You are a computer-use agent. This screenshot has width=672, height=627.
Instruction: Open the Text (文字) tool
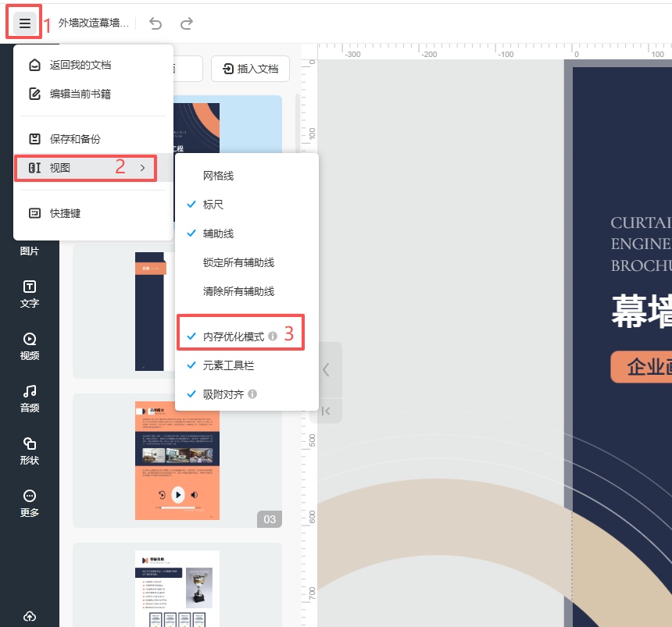pyautogui.click(x=30, y=294)
